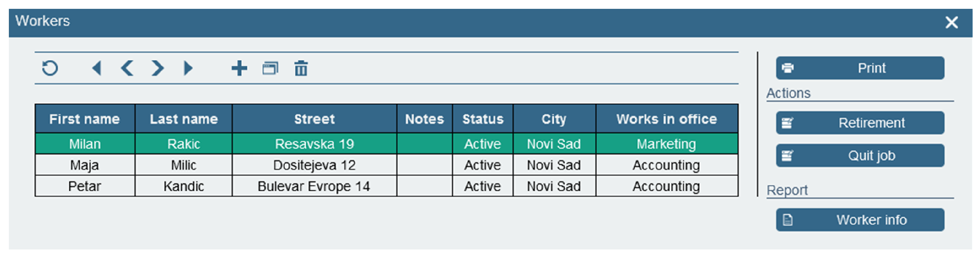Click the Works in office column header
The height and width of the screenshot is (262, 980).
point(666,119)
